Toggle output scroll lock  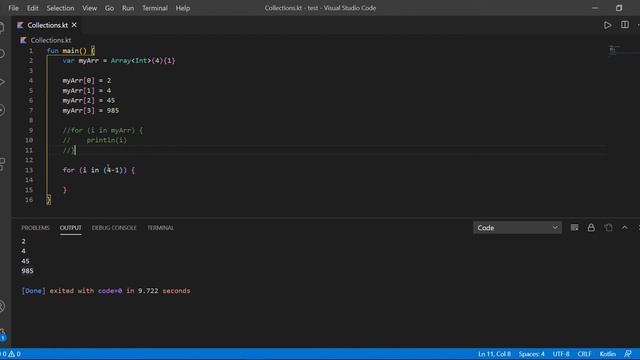(591, 228)
